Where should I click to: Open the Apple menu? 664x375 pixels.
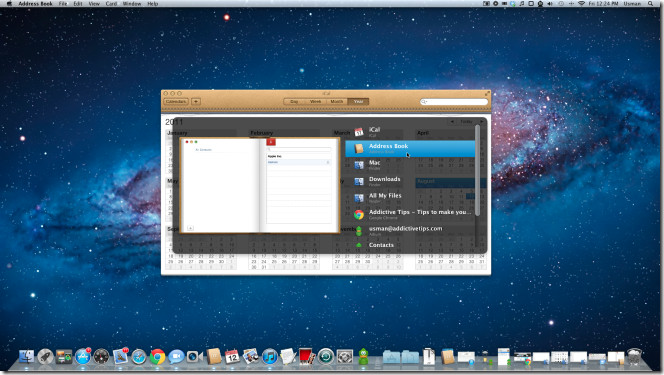click(9, 3)
